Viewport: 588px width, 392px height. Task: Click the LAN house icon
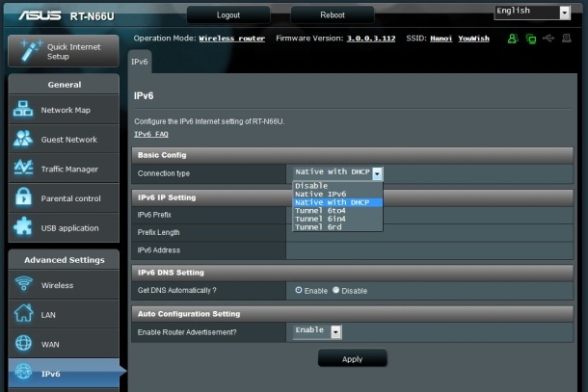(x=24, y=314)
